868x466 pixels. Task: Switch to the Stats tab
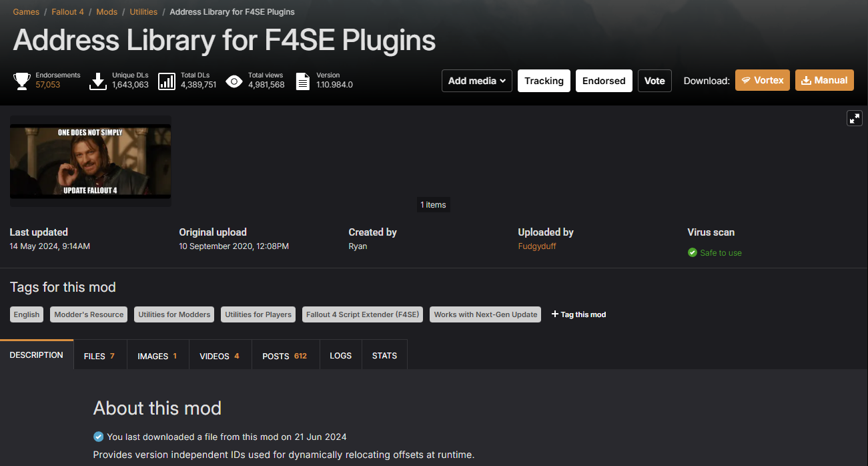(384, 356)
